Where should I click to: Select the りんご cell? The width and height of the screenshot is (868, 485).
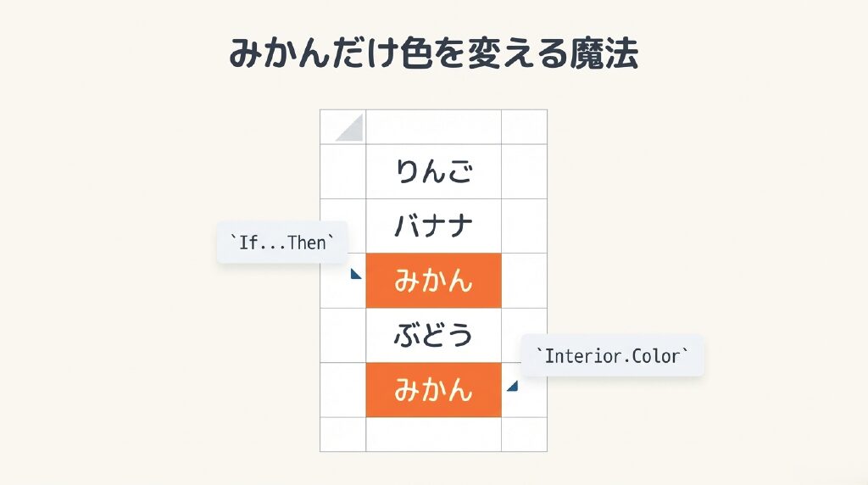click(x=434, y=172)
